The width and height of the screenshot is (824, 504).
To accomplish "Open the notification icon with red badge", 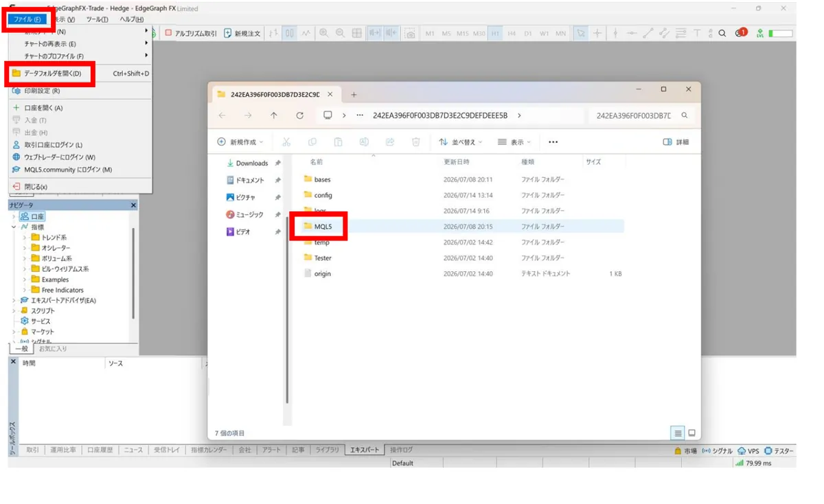I will tap(740, 32).
